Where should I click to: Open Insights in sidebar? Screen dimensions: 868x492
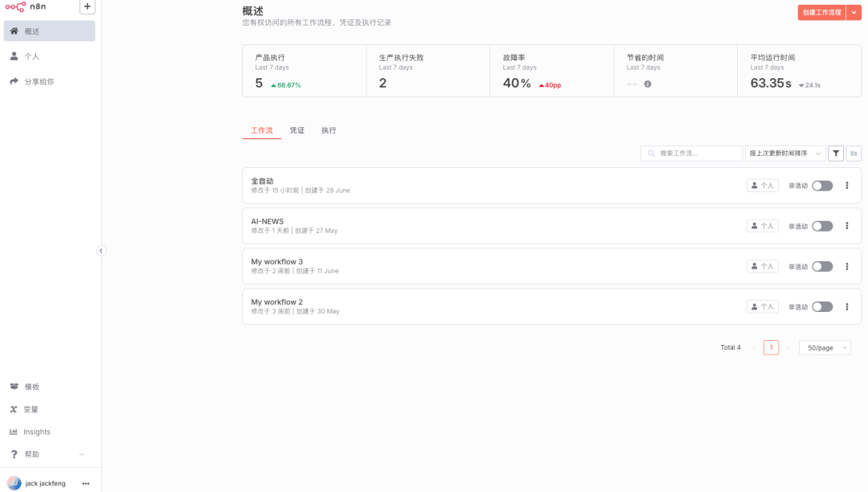click(49, 432)
